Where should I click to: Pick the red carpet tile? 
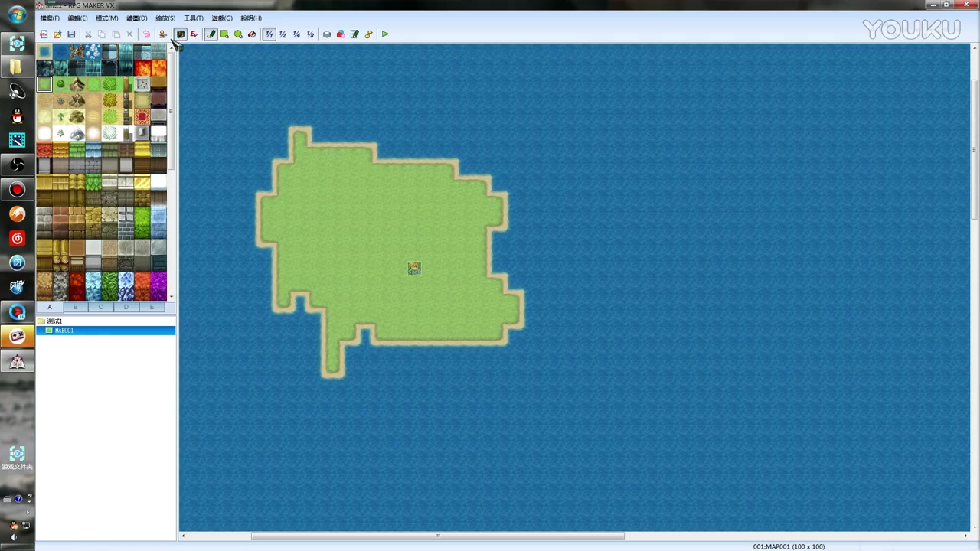[142, 117]
